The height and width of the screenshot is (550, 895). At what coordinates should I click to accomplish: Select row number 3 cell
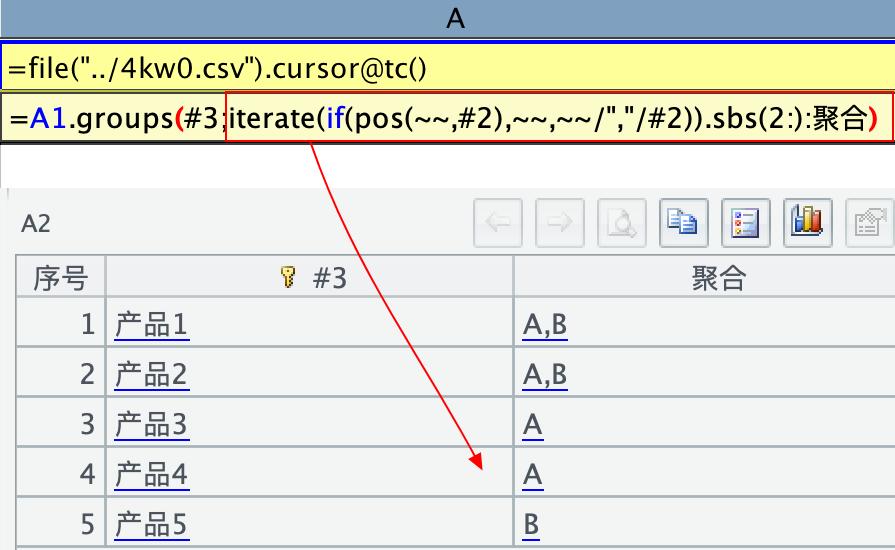[x=61, y=422]
